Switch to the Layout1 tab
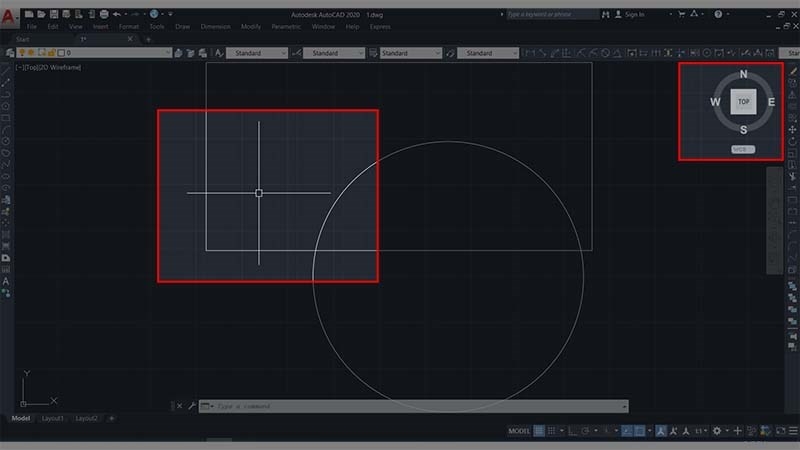The height and width of the screenshot is (450, 800). coord(53,418)
